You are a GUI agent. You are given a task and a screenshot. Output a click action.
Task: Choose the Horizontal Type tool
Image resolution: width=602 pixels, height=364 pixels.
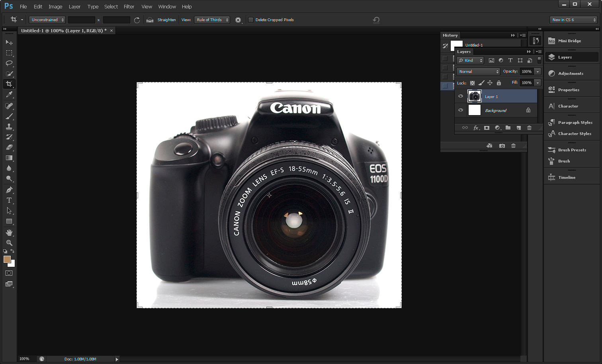10,200
